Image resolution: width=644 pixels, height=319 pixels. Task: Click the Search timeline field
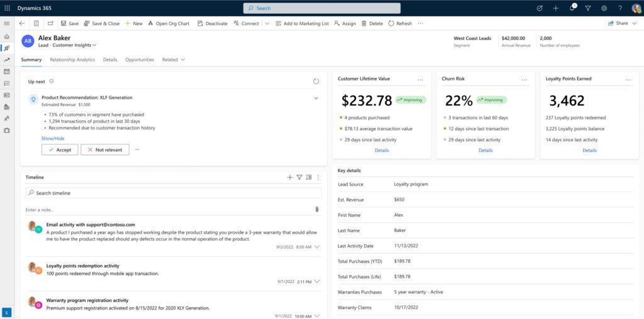click(174, 193)
